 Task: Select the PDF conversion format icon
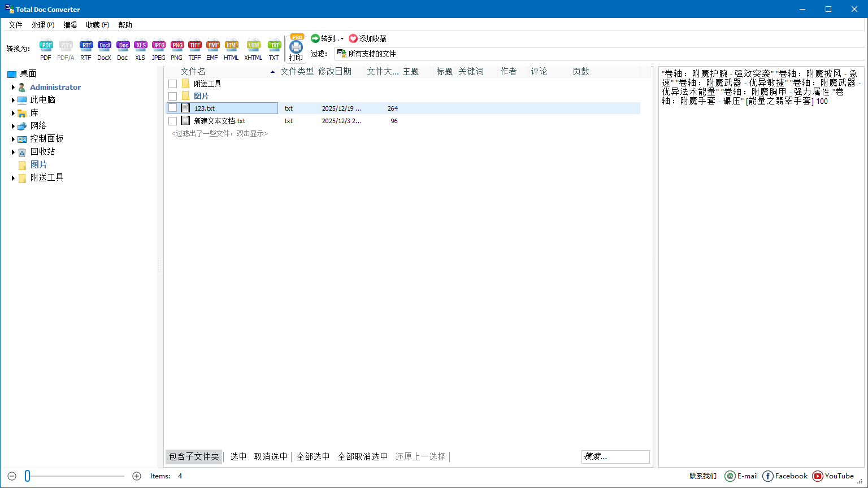tap(46, 45)
